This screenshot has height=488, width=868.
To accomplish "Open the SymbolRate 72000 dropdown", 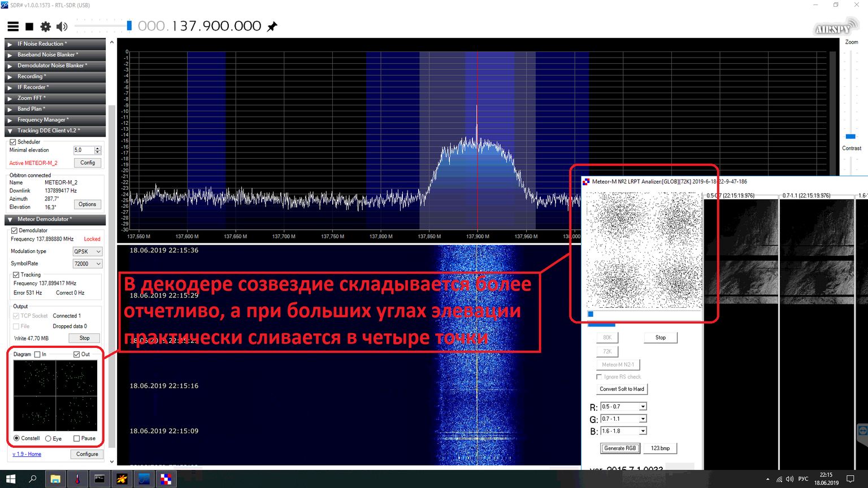I will click(88, 264).
